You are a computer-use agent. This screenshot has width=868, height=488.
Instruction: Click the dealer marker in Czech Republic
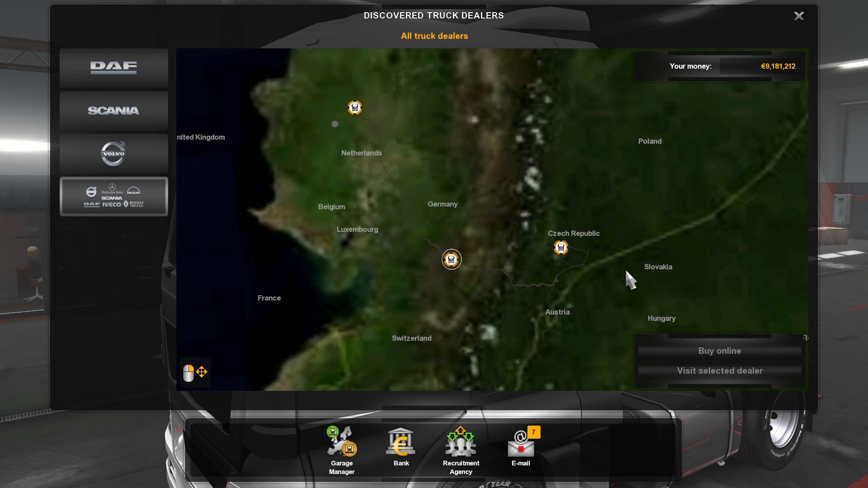tap(561, 248)
